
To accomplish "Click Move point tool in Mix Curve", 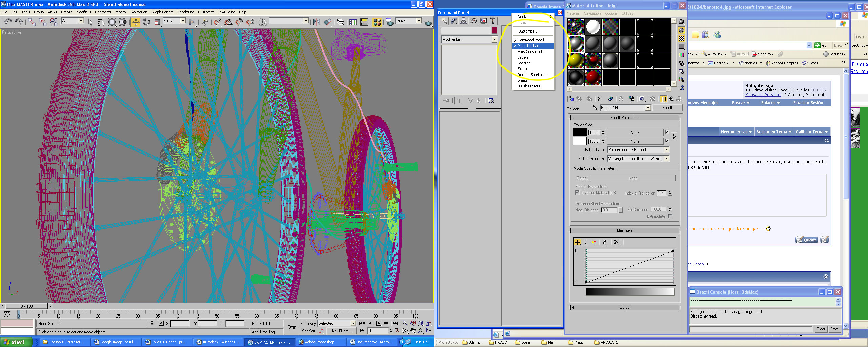I will [577, 242].
